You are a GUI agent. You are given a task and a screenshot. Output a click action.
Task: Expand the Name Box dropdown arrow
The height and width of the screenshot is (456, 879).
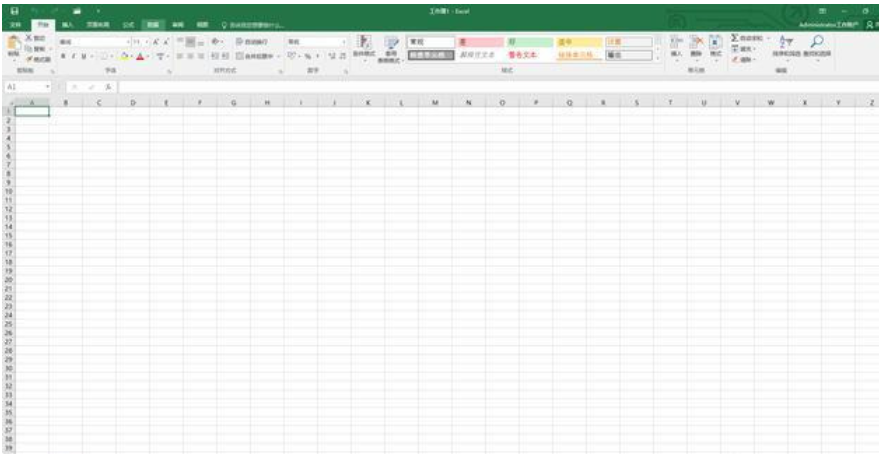[x=48, y=87]
